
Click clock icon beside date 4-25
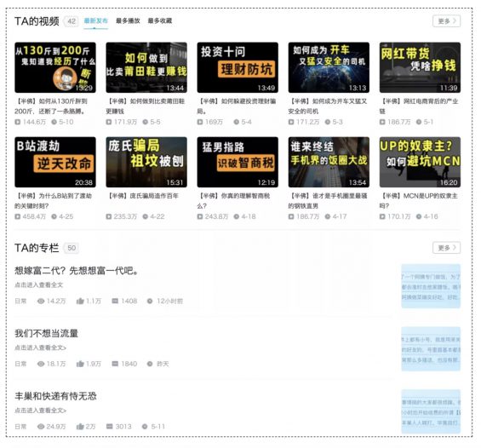point(54,216)
